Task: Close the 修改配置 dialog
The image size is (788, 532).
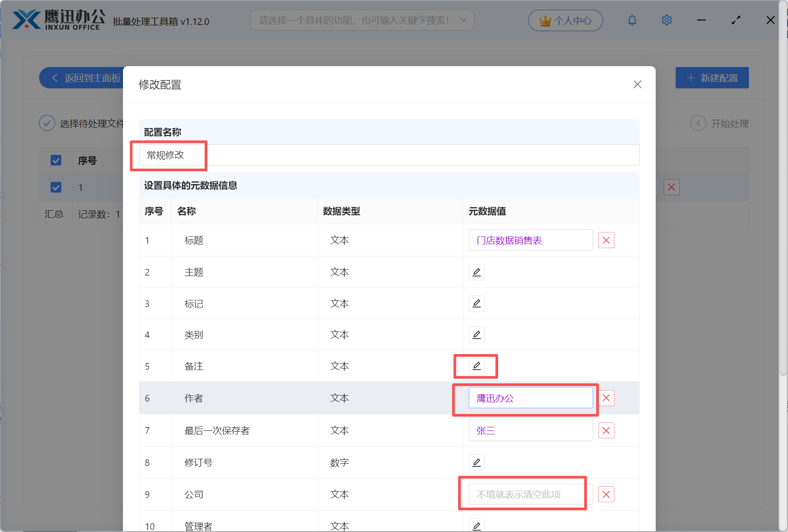Action: pos(637,84)
